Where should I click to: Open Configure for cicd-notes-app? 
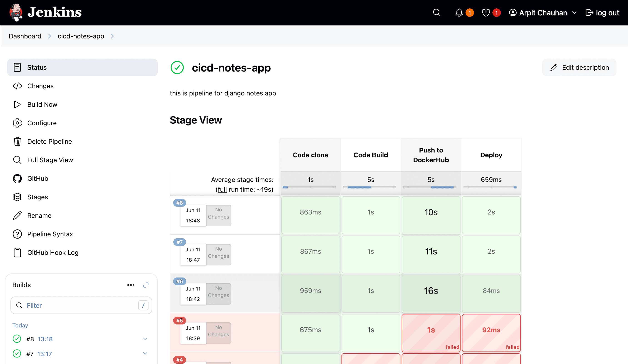(42, 123)
